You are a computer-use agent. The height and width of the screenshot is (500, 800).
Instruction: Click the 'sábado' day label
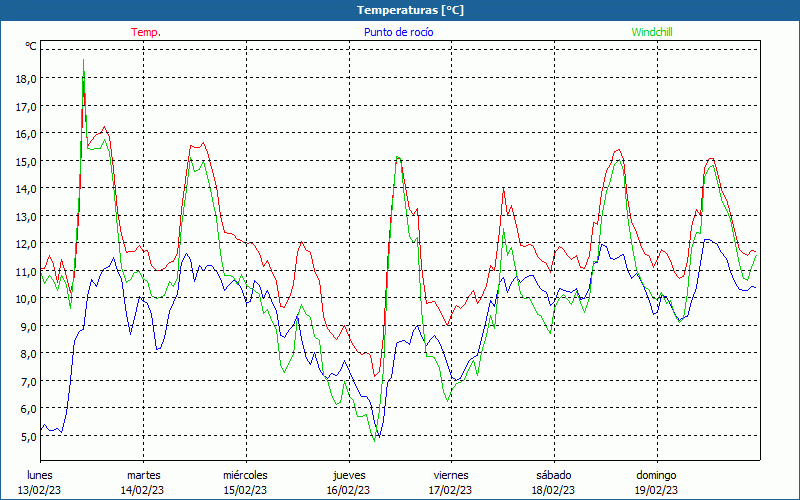click(554, 475)
